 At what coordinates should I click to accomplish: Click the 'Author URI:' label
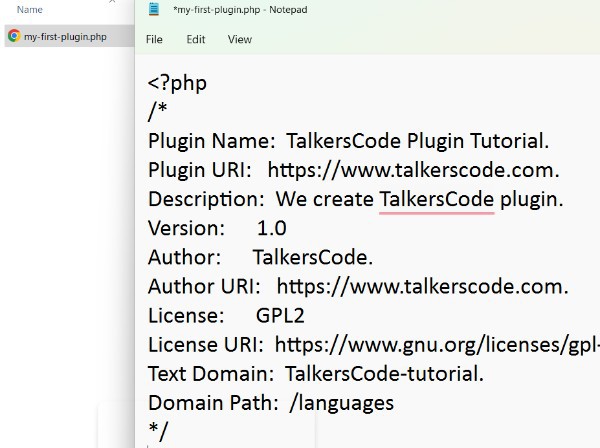click(x=204, y=286)
